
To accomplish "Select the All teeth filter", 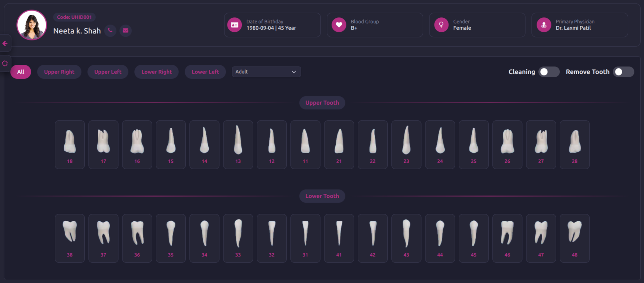I will click(x=21, y=72).
